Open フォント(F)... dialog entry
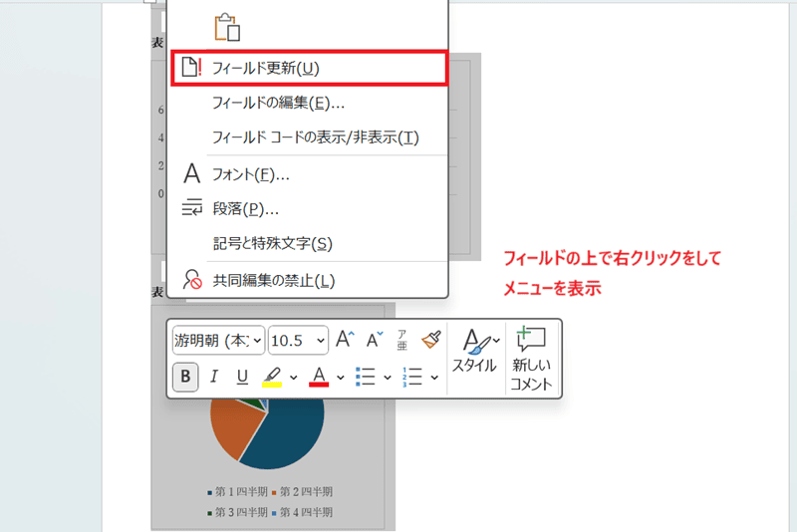 (308, 174)
